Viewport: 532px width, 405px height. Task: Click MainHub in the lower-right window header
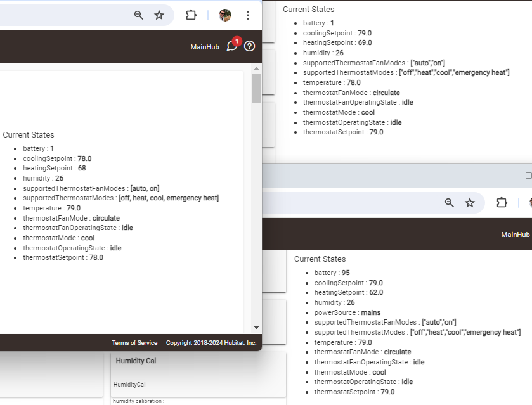[x=515, y=235]
